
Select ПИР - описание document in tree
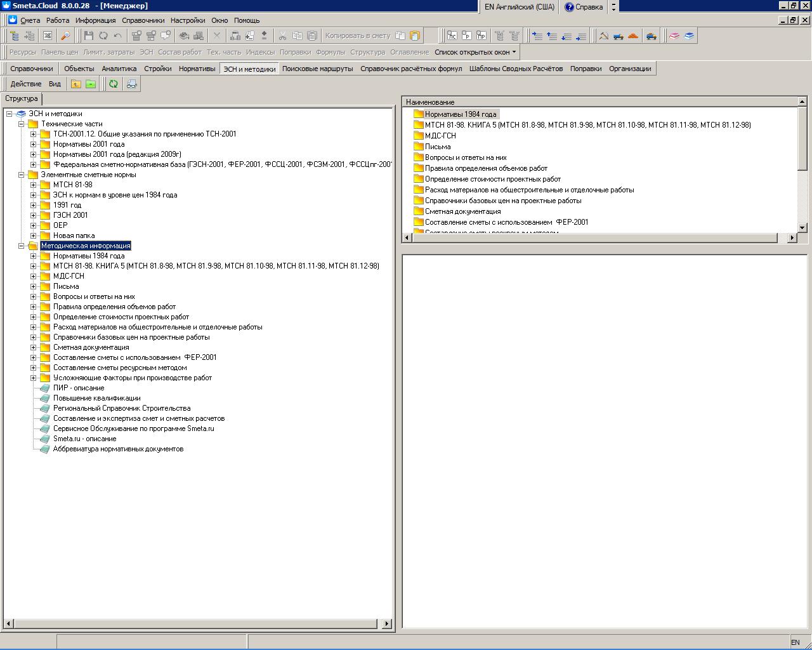pos(79,388)
